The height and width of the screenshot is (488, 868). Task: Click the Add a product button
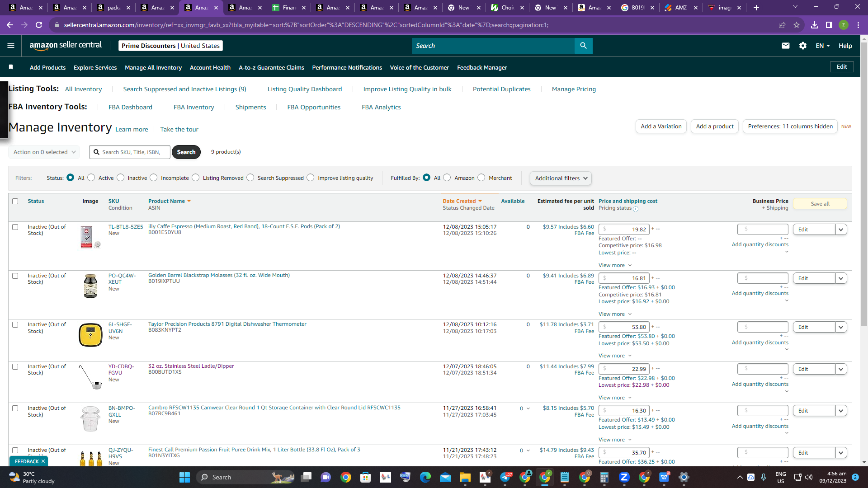coord(715,127)
